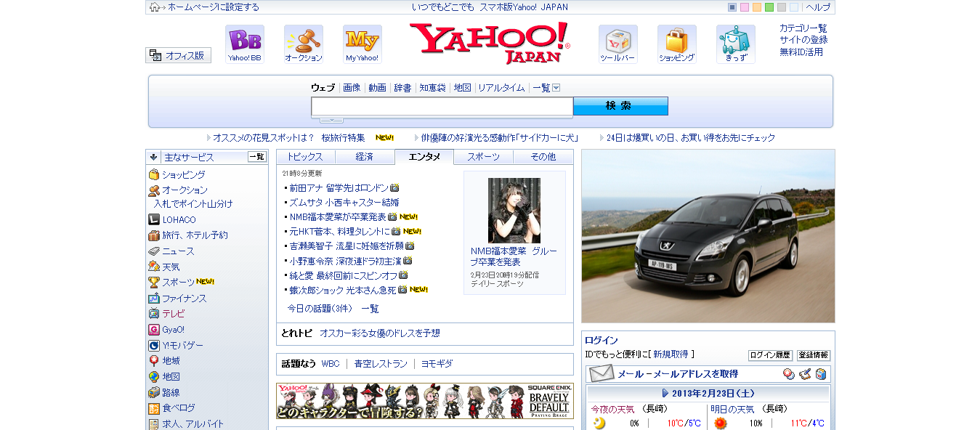Image resolution: width=980 pixels, height=430 pixels.
Task: Click the 登録情報 button
Action: 814,355
